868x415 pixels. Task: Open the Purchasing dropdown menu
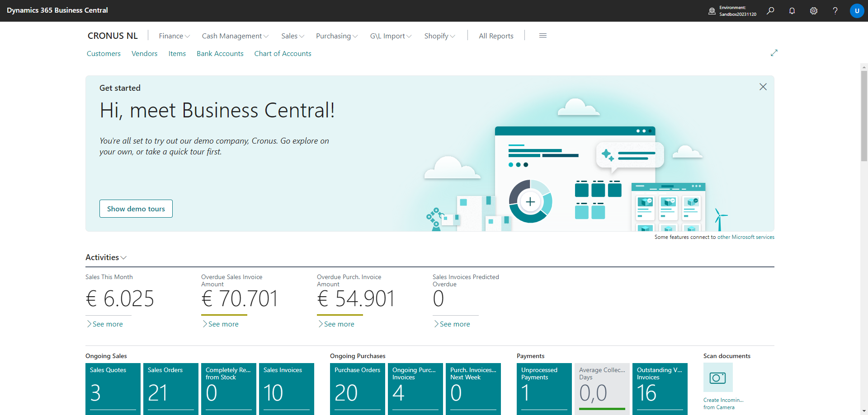click(337, 36)
